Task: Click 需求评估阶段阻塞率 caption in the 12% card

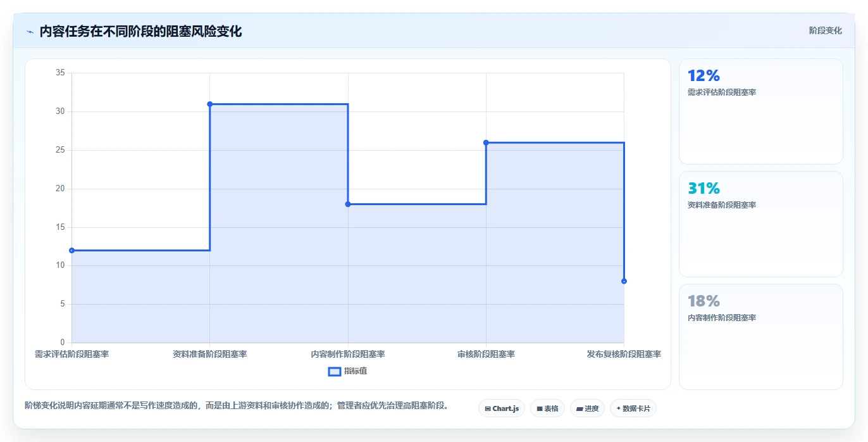Action: point(722,92)
